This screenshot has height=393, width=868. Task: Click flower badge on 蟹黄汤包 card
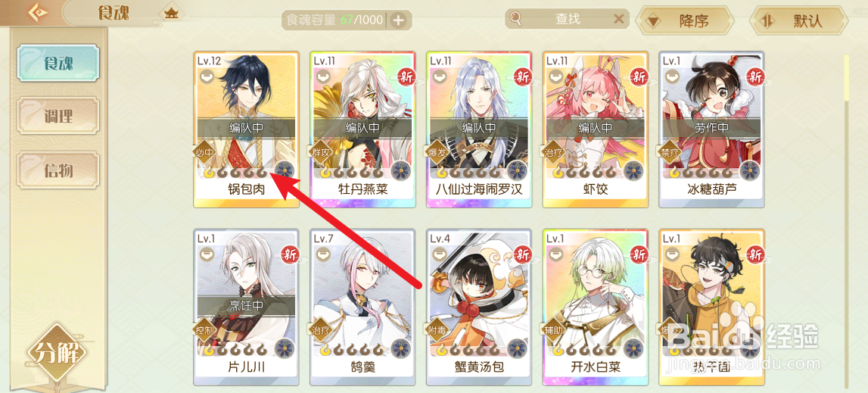click(517, 348)
